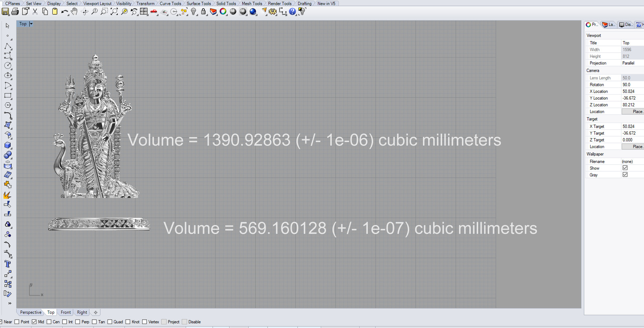Click the Copy to clipboard icon
The height and width of the screenshot is (328, 644).
point(45,12)
